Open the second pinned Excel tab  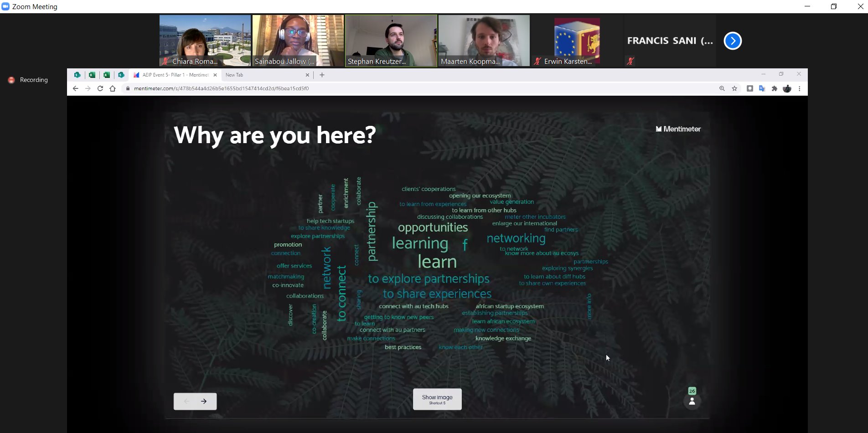(107, 75)
